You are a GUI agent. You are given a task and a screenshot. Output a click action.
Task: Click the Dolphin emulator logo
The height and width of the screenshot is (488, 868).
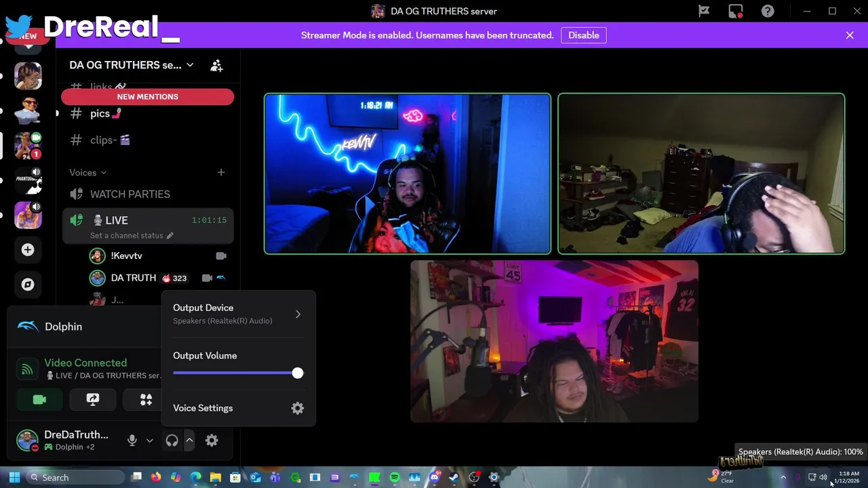(28, 327)
